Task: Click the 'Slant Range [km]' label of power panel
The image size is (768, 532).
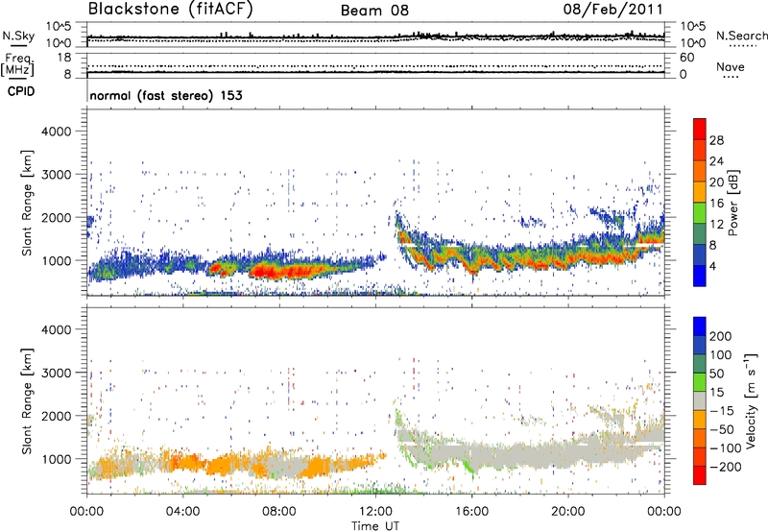Action: pyautogui.click(x=27, y=203)
